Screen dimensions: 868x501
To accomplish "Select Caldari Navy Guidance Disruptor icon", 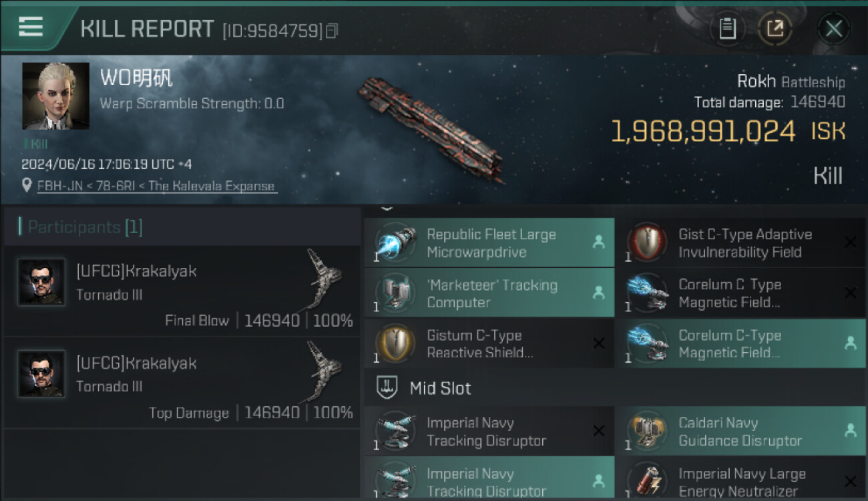I will click(647, 432).
